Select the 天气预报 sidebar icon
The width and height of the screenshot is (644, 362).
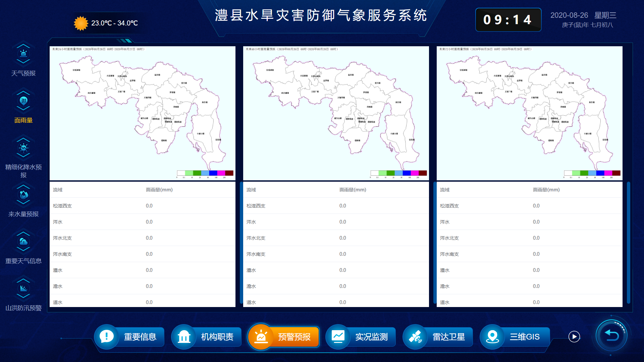click(23, 53)
